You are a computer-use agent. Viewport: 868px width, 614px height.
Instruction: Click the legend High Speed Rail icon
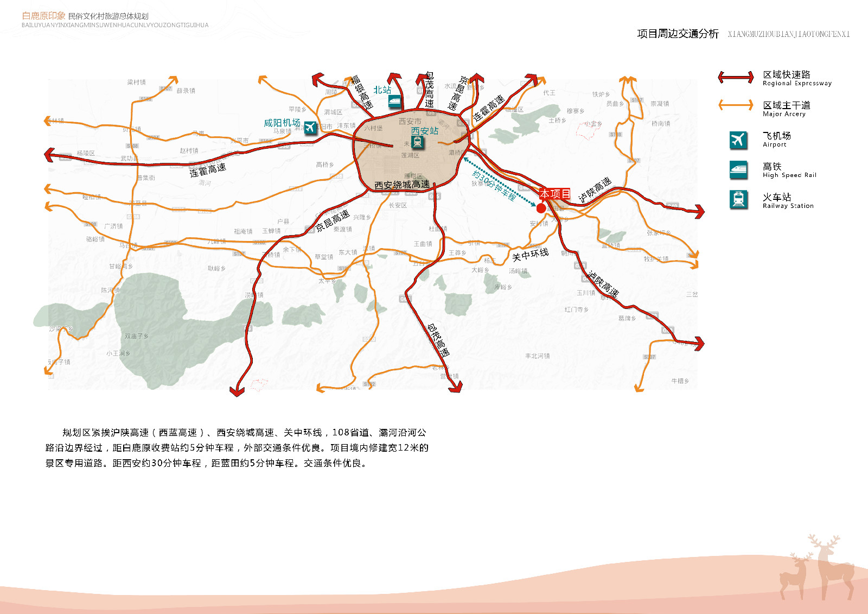(738, 170)
